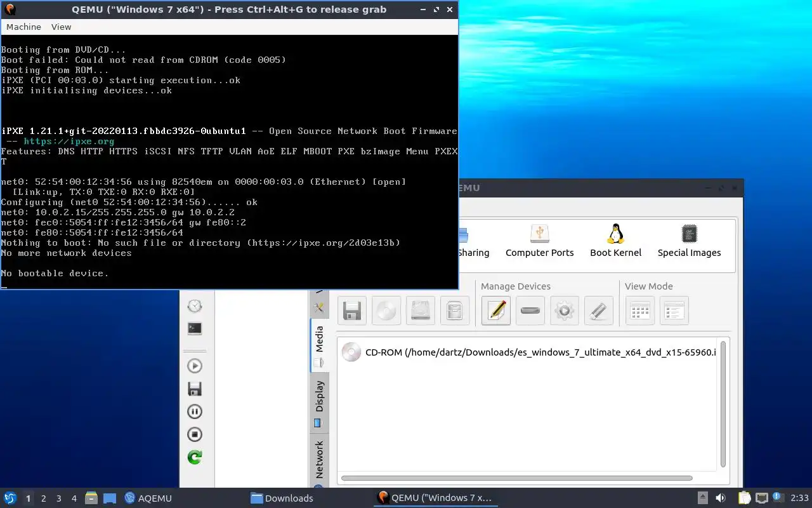Add a floppy disk device
This screenshot has height=508, width=812.
352,311
